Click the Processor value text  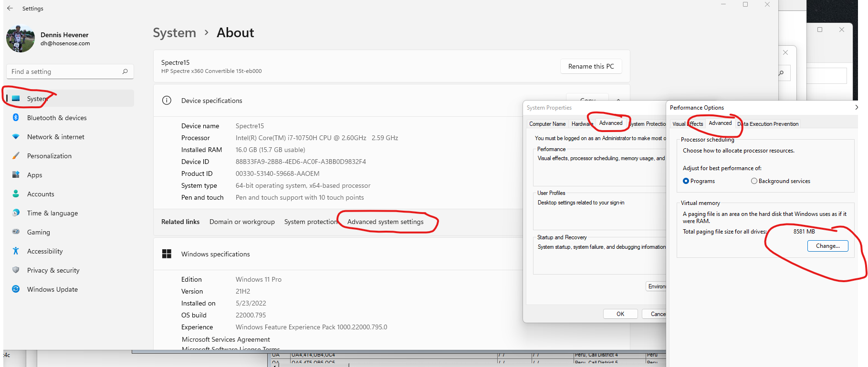(x=317, y=138)
